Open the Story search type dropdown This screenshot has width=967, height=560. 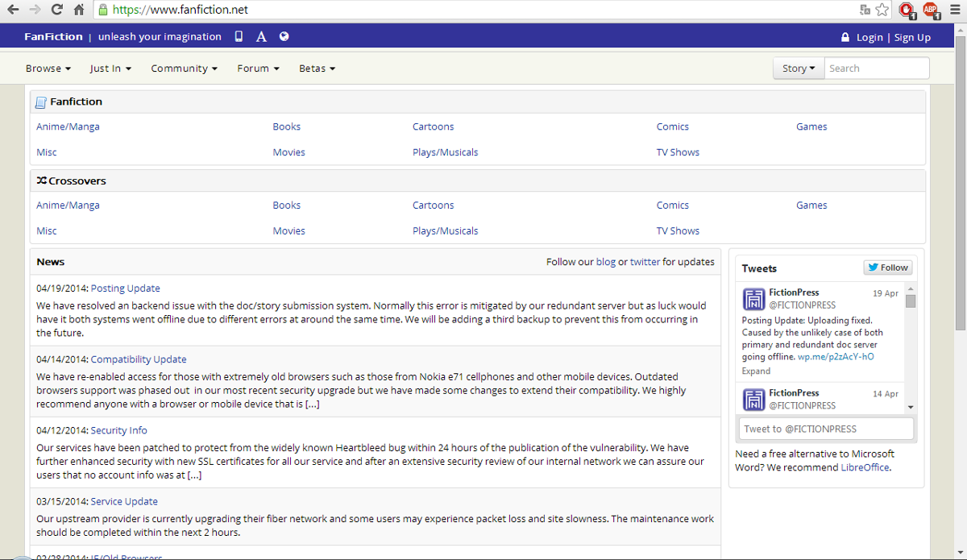click(797, 68)
